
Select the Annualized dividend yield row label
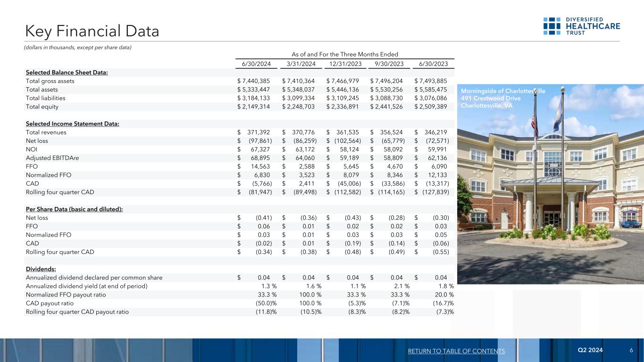tap(87, 286)
